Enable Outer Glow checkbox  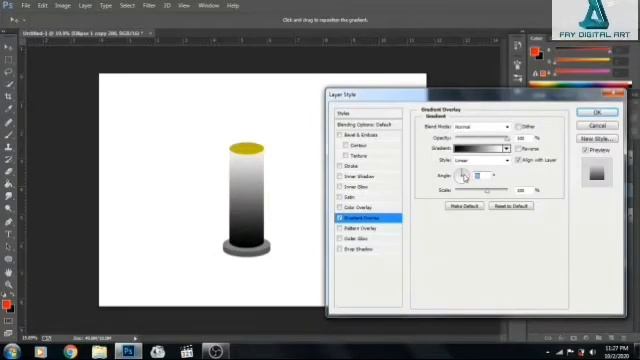pyautogui.click(x=340, y=238)
